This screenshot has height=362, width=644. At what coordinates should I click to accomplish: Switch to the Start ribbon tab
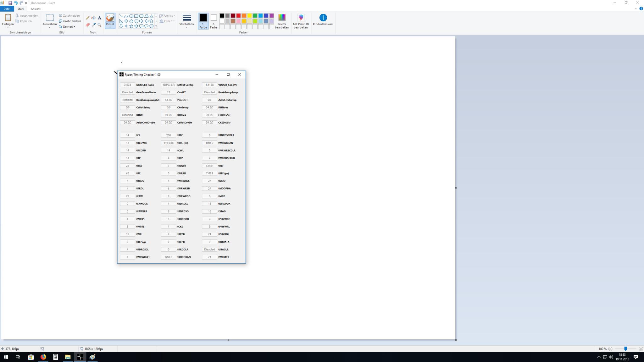tap(20, 9)
